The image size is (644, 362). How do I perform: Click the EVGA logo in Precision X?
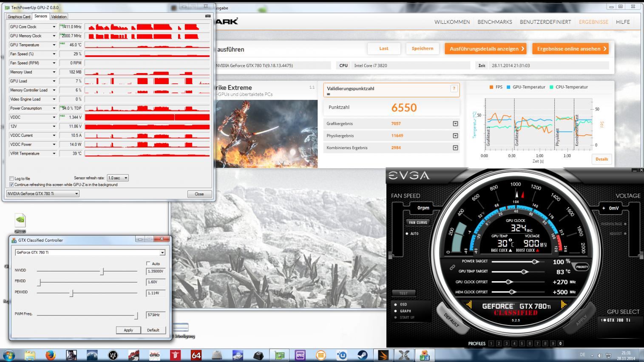tap(409, 175)
